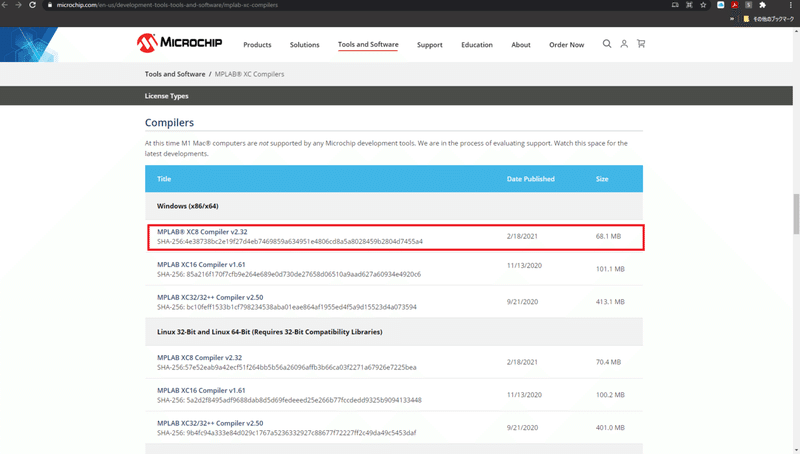Select the 101.1 MB size cell
This screenshot has height=454, width=800.
tap(610, 269)
